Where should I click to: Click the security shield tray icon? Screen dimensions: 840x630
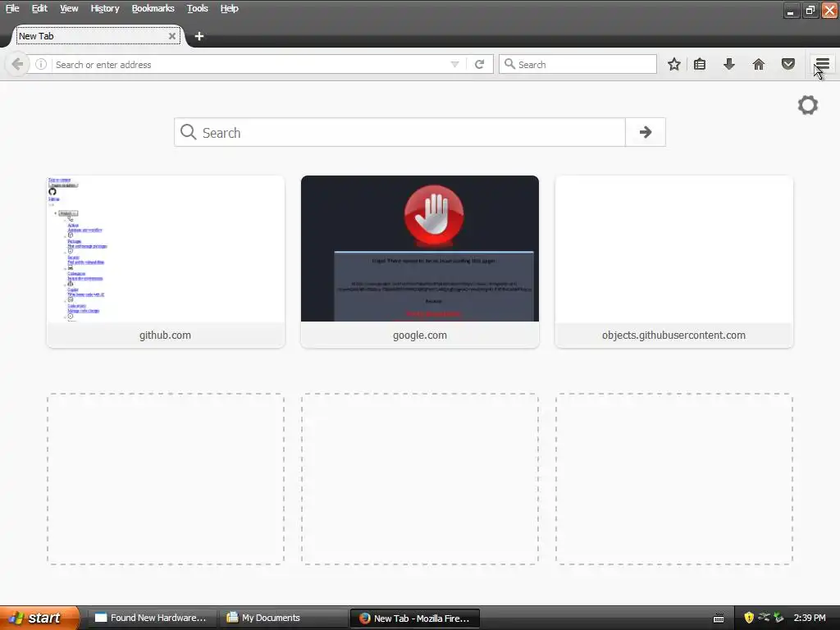click(748, 618)
